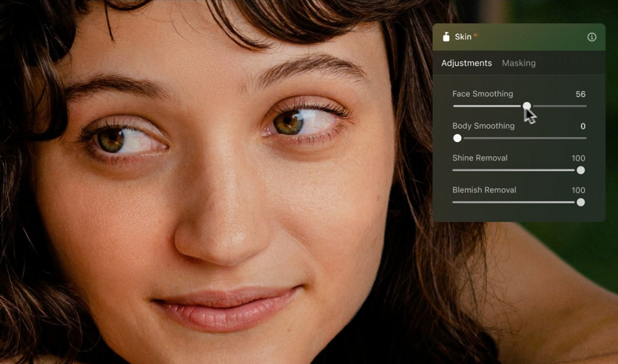Screen dimensions: 618x364
Task: Switch to the Masking tab
Action: pyautogui.click(x=518, y=63)
